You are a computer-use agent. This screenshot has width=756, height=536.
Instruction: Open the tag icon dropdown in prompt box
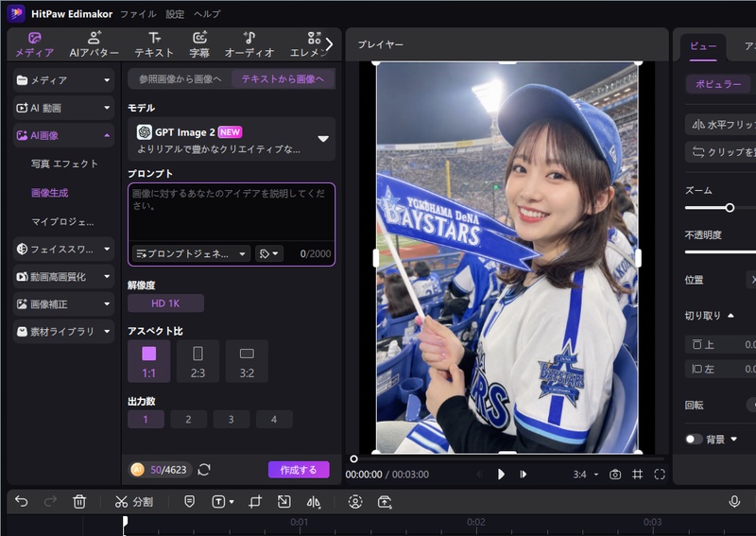tap(269, 253)
